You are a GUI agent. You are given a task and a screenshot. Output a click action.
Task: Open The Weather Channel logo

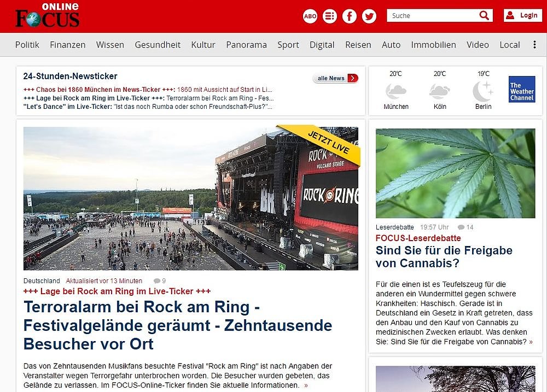pos(521,89)
